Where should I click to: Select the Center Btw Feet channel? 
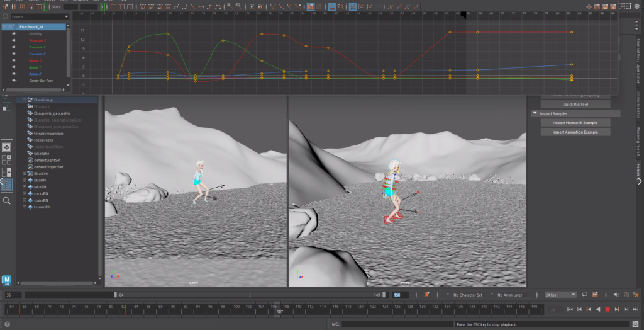coord(41,81)
